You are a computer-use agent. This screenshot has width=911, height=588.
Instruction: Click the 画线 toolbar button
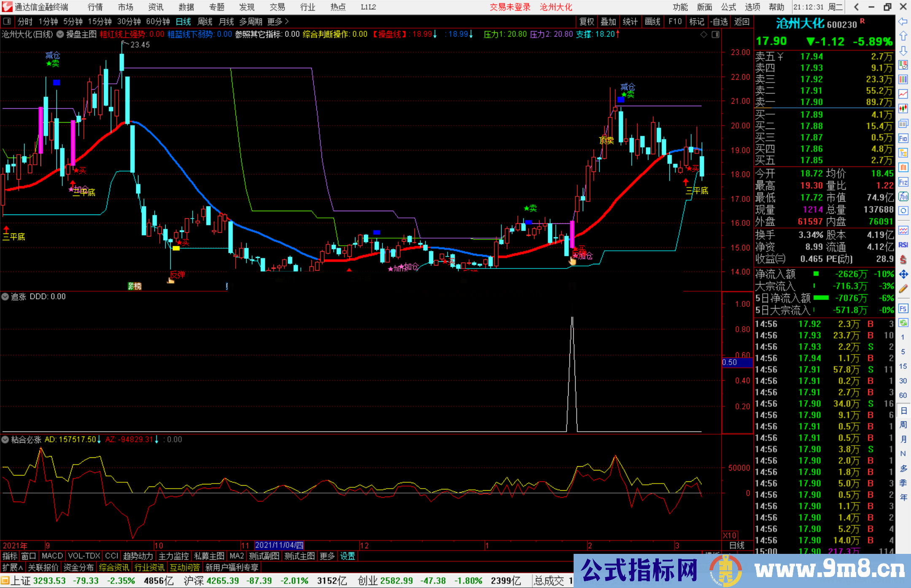pos(652,21)
